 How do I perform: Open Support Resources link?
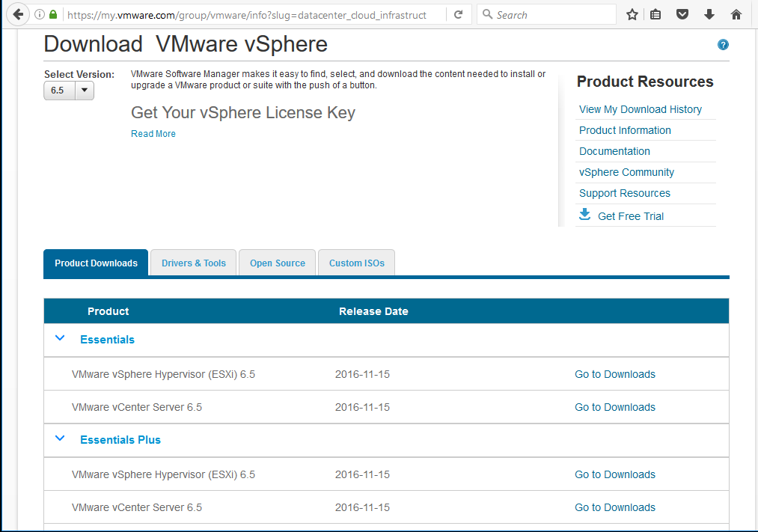[x=625, y=193]
